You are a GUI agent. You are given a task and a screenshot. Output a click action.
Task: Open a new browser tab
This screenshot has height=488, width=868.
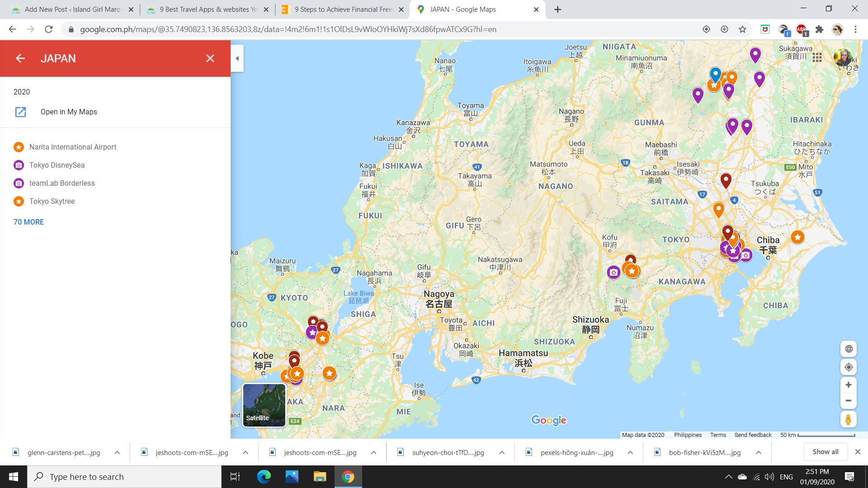(x=558, y=9)
